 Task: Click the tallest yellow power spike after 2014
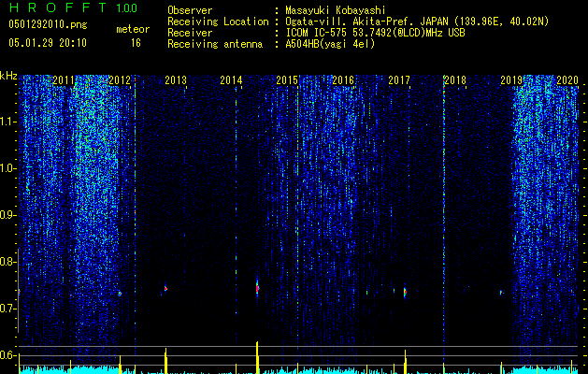[257, 357]
